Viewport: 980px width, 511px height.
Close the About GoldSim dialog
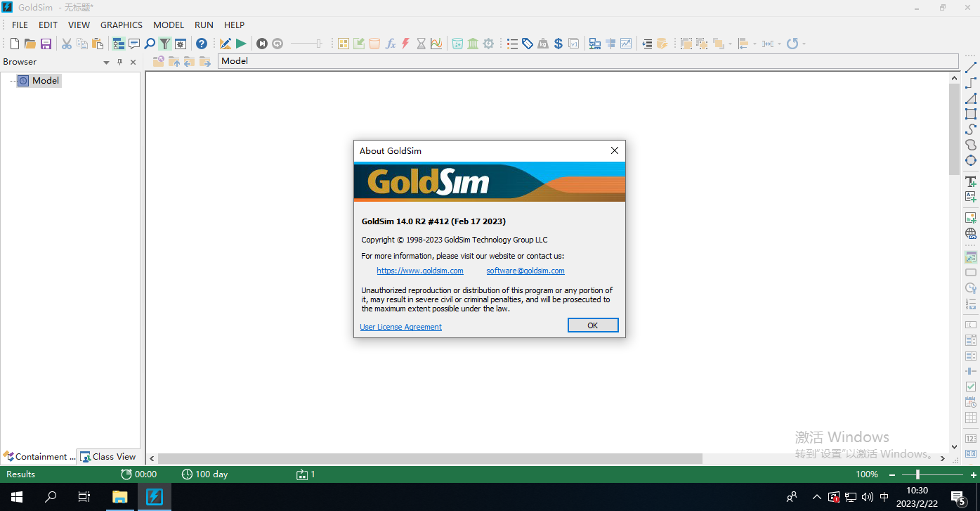pyautogui.click(x=615, y=150)
